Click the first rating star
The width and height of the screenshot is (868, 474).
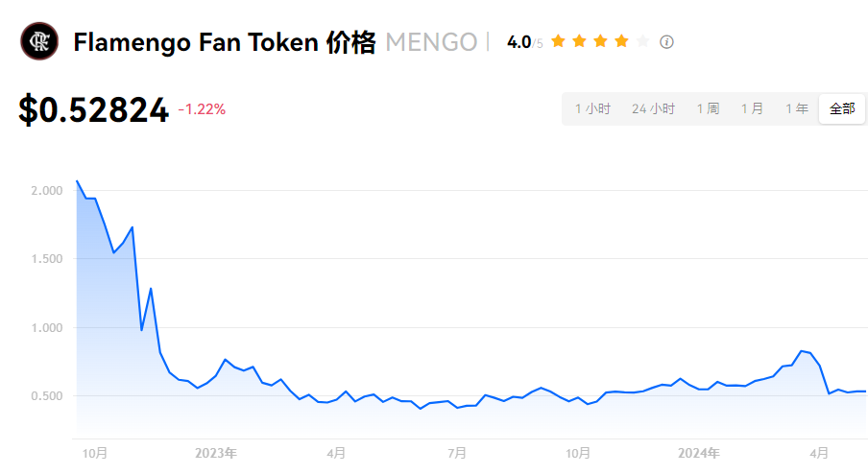point(558,41)
